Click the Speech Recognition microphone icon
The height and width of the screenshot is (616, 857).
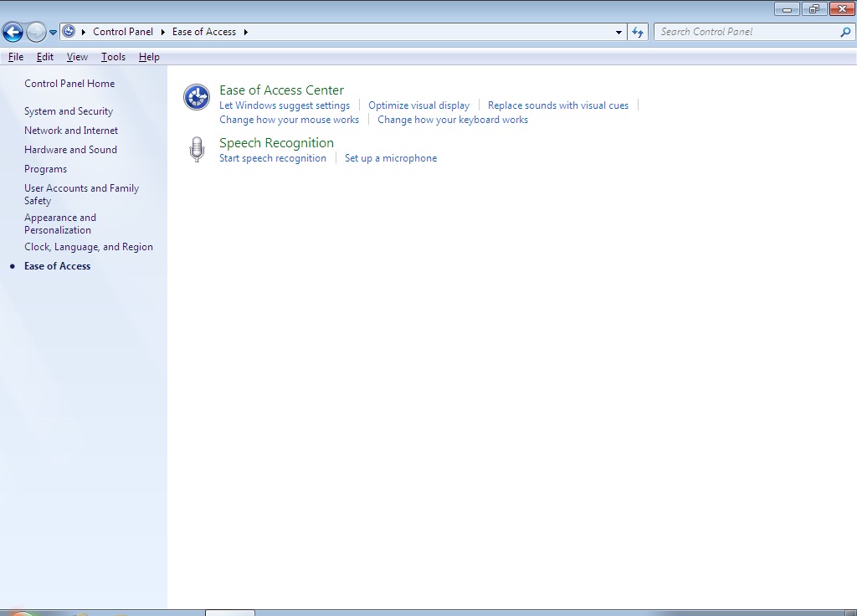click(197, 149)
